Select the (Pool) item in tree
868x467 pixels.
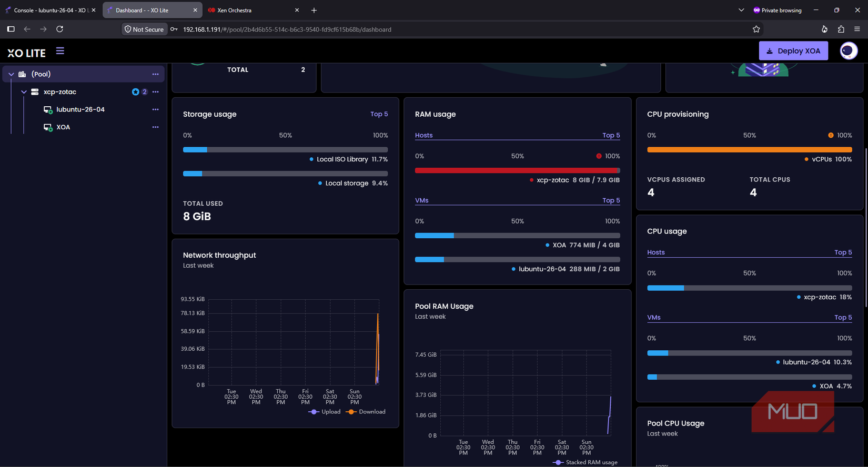tap(41, 74)
